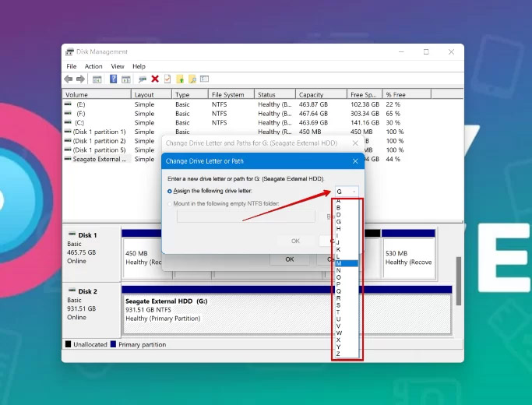Click the '(Disk 1 partition 2)' volume name
This screenshot has width=532, height=405.
[99, 141]
